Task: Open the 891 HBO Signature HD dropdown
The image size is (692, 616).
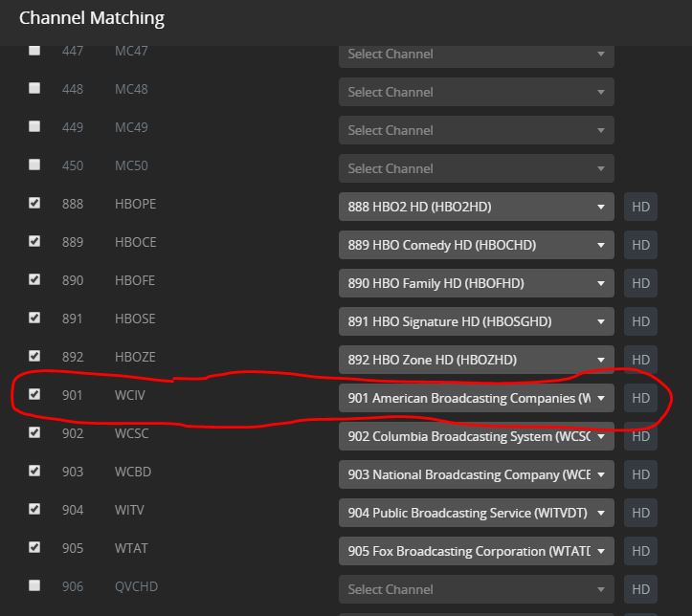Action: (x=477, y=321)
